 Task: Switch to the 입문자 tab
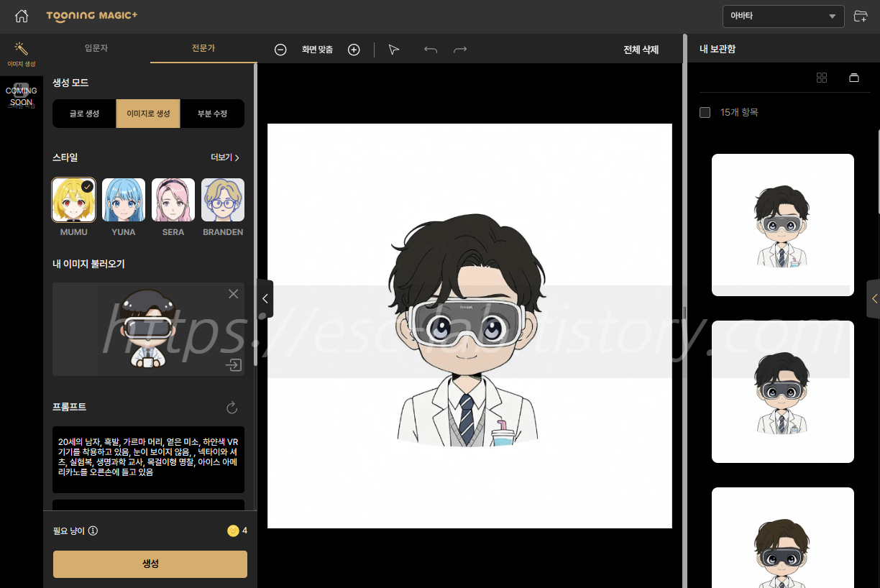pos(96,48)
